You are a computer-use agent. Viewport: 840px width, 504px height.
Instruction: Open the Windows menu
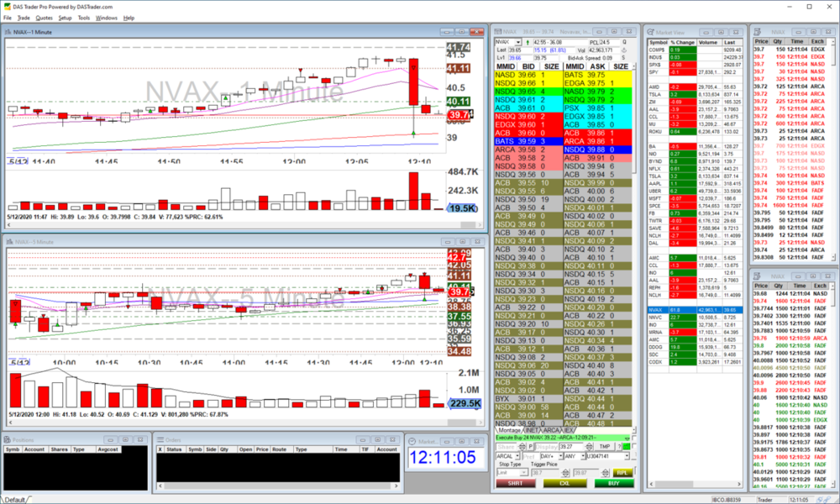coord(106,18)
